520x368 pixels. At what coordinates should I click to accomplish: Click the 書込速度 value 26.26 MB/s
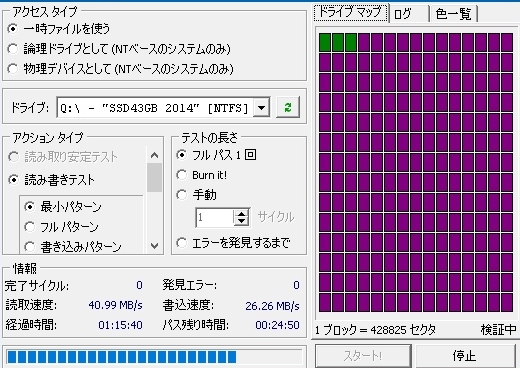pos(272,306)
